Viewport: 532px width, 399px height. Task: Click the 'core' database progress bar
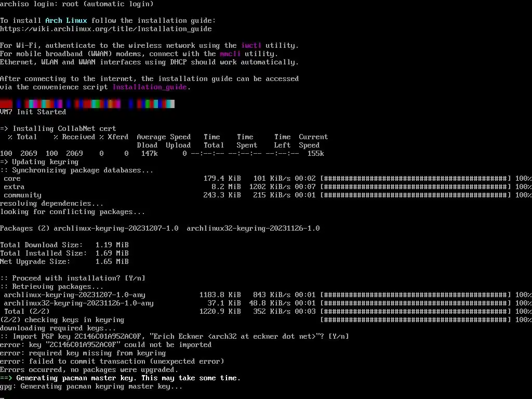tap(416, 179)
